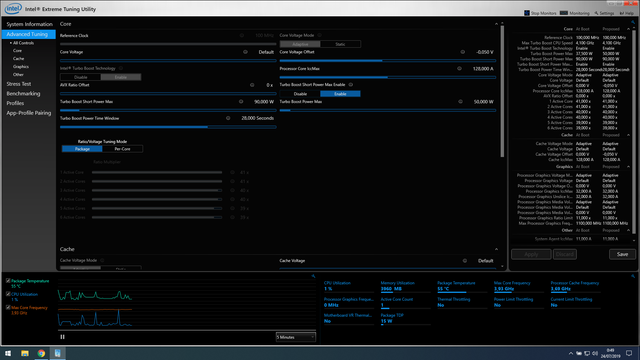Open System Information in the sidebar
The height and width of the screenshot is (360, 640).
pyautogui.click(x=29, y=24)
